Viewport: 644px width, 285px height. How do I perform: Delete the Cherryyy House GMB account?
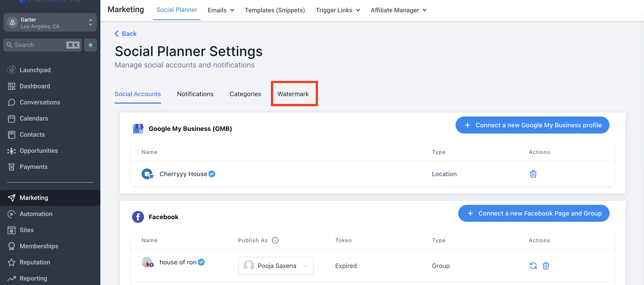(533, 174)
